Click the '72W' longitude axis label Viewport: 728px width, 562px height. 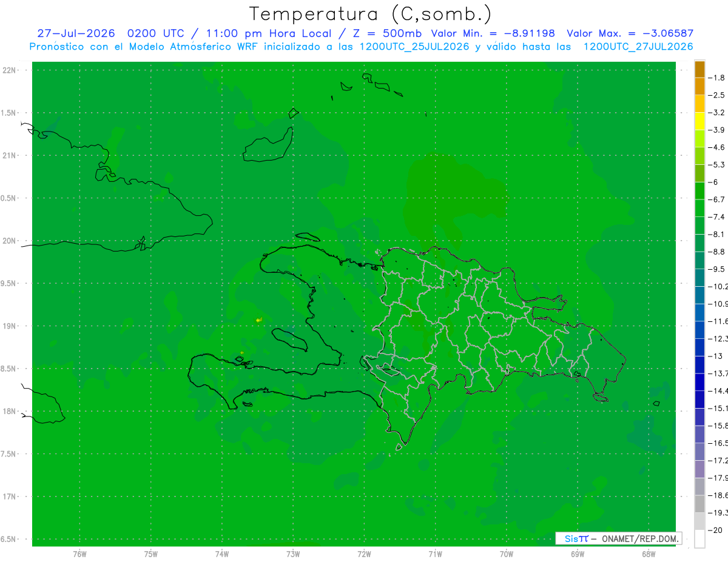tap(364, 554)
